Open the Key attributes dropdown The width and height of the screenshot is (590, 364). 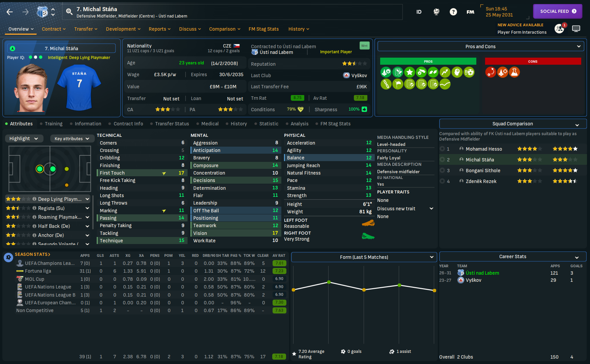click(x=72, y=139)
